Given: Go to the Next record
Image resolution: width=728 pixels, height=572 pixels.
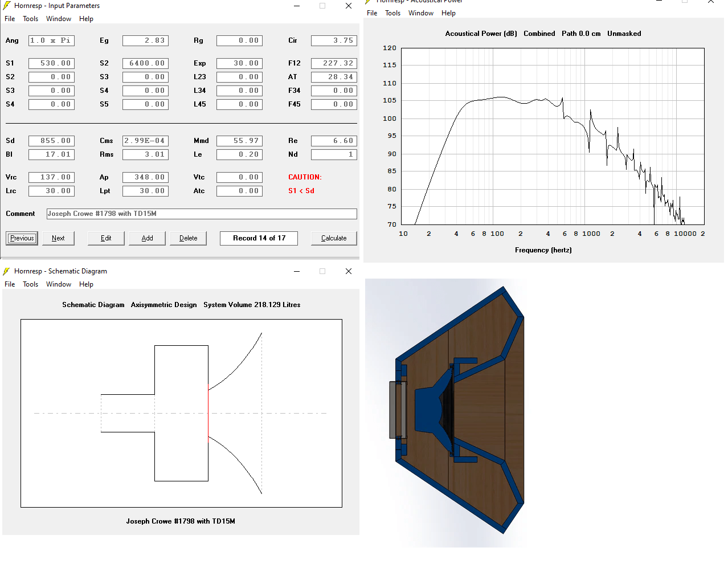Looking at the screenshot, I should (x=58, y=238).
